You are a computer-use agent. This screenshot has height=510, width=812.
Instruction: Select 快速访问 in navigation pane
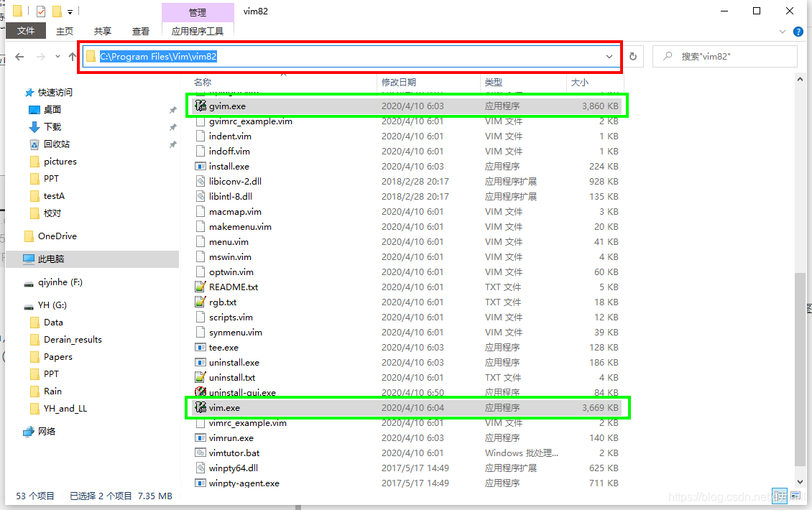[55, 92]
